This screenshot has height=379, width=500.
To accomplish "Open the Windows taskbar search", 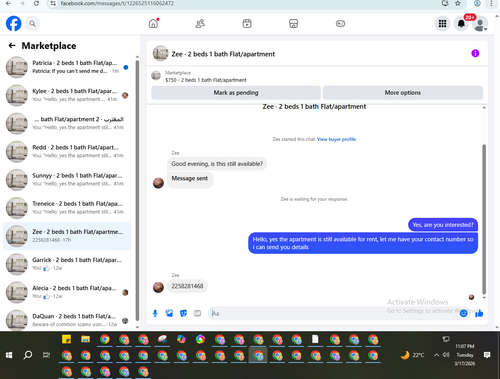I will [x=28, y=355].
